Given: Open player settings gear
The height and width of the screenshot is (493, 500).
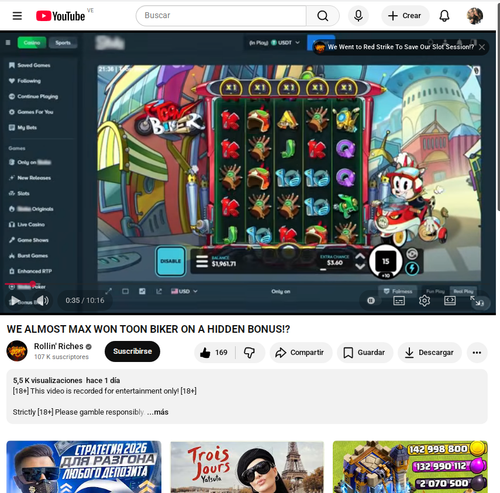Looking at the screenshot, I should 424,301.
